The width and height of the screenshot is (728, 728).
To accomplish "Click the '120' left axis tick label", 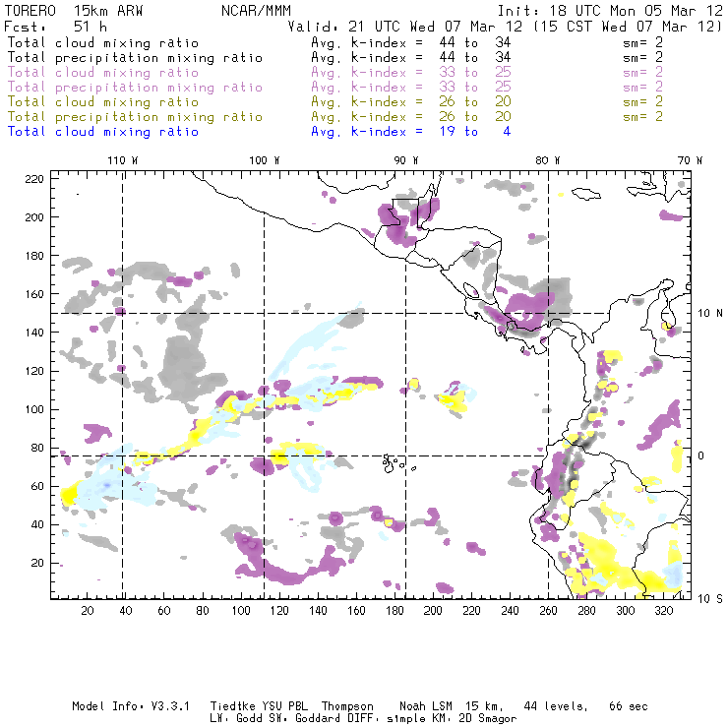I will pos(34,372).
